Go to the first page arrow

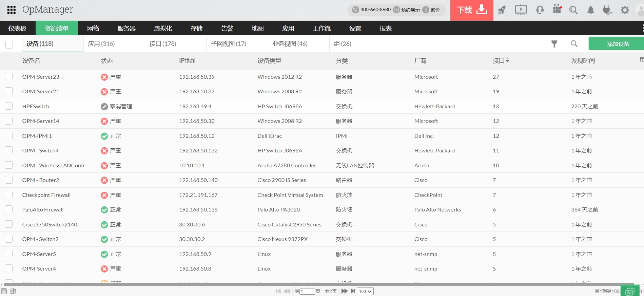pos(278,291)
